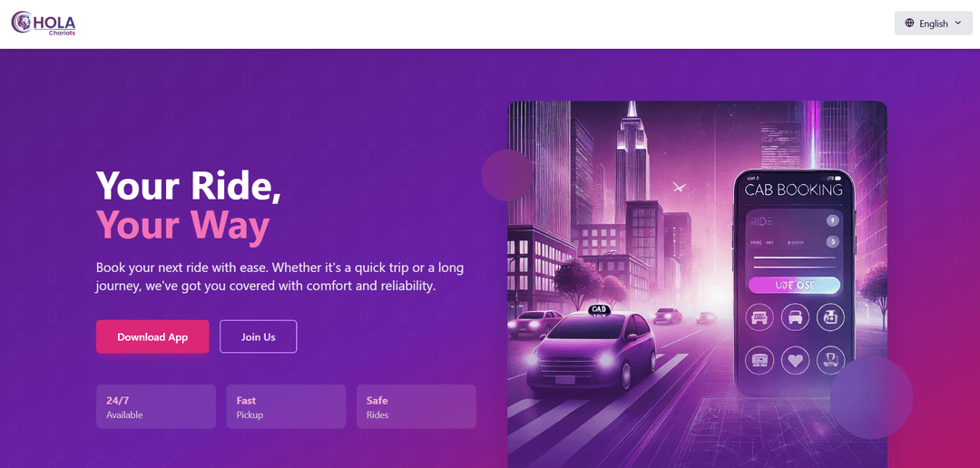Viewport: 980px width, 468px height.
Task: Select the 24/7 Available feature card
Action: pos(156,406)
